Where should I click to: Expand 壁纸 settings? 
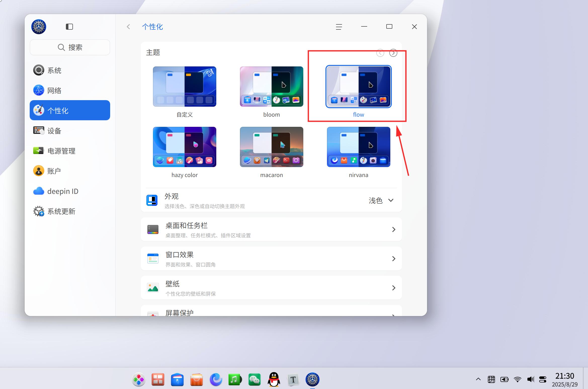pyautogui.click(x=271, y=288)
